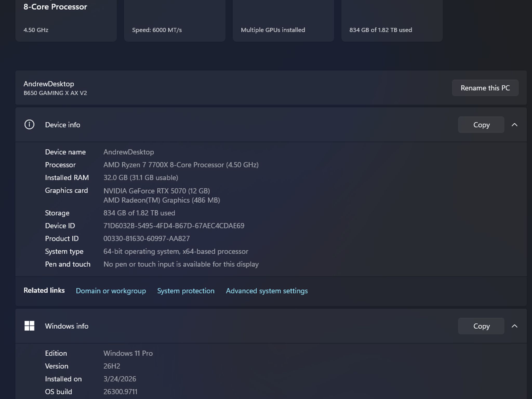Screen dimensions: 532x399
Task: Click the Graphics card label
Action: (66, 190)
